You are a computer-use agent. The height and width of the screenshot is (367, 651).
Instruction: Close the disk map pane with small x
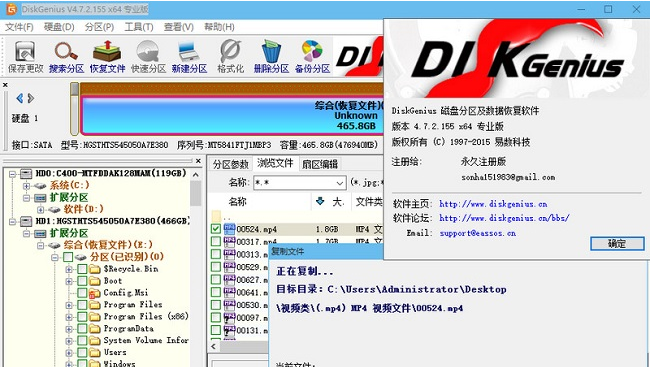coord(5,85)
